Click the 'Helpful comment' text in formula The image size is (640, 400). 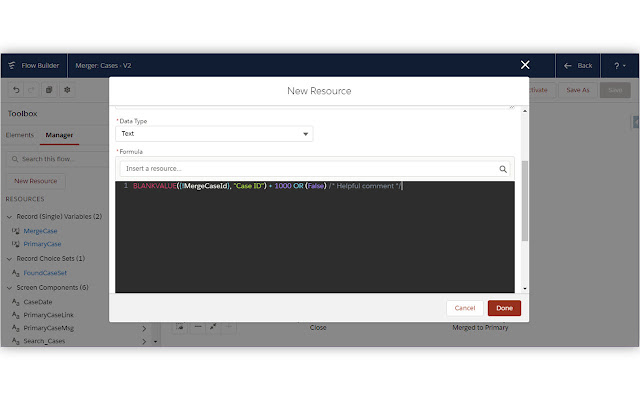[365, 186]
